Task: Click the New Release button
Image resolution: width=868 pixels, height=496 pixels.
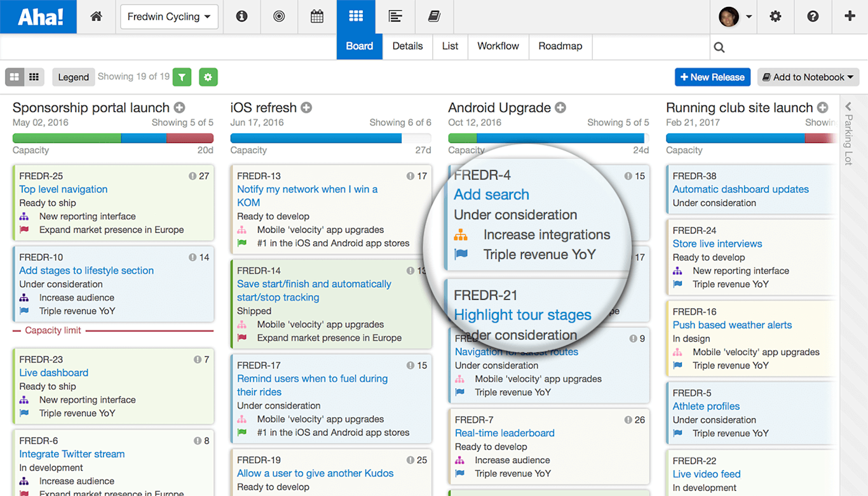Action: pos(712,77)
